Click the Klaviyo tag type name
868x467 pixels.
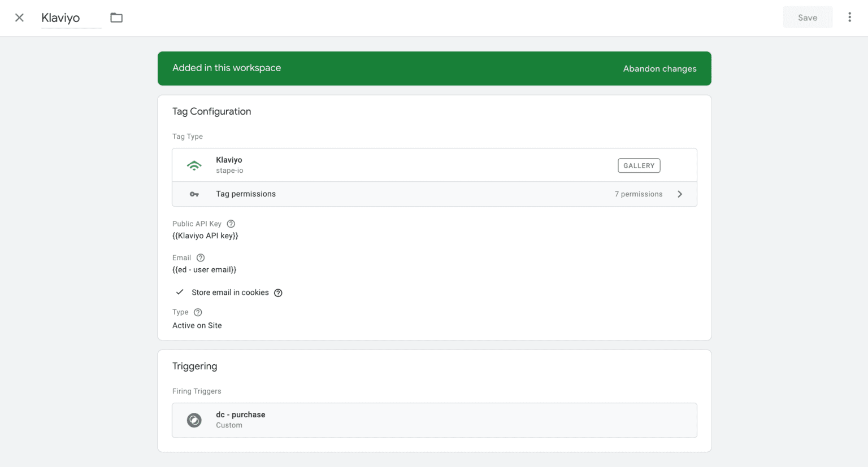coord(229,160)
